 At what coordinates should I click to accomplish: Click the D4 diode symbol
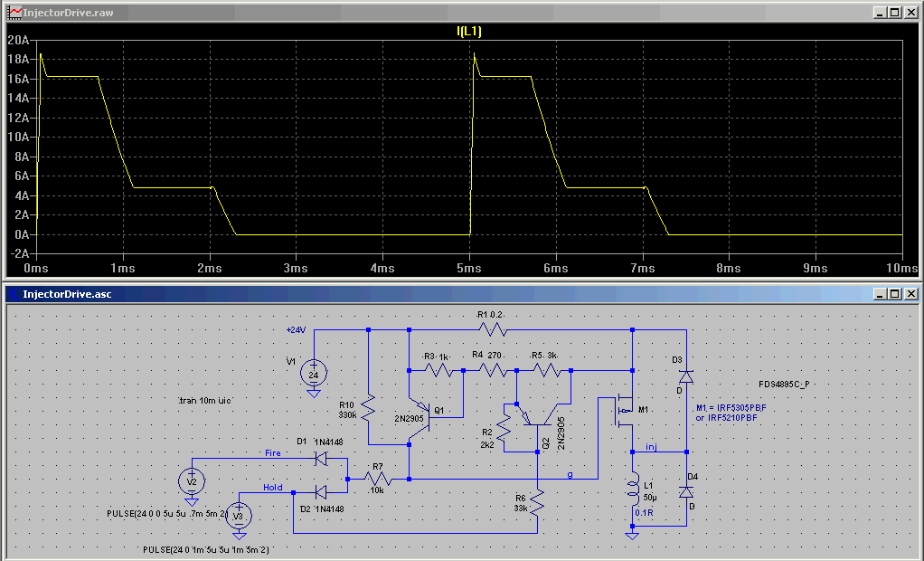(686, 491)
